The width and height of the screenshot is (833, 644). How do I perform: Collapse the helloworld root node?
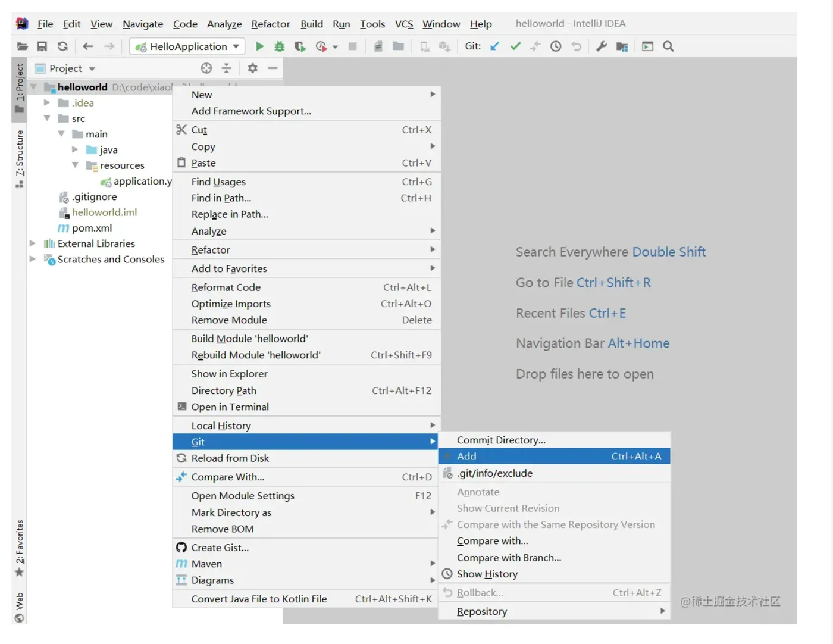(33, 87)
